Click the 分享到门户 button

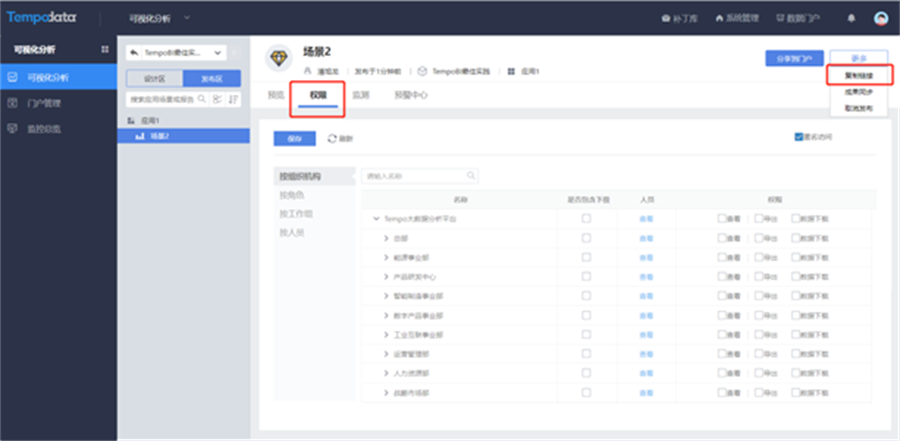pos(794,58)
